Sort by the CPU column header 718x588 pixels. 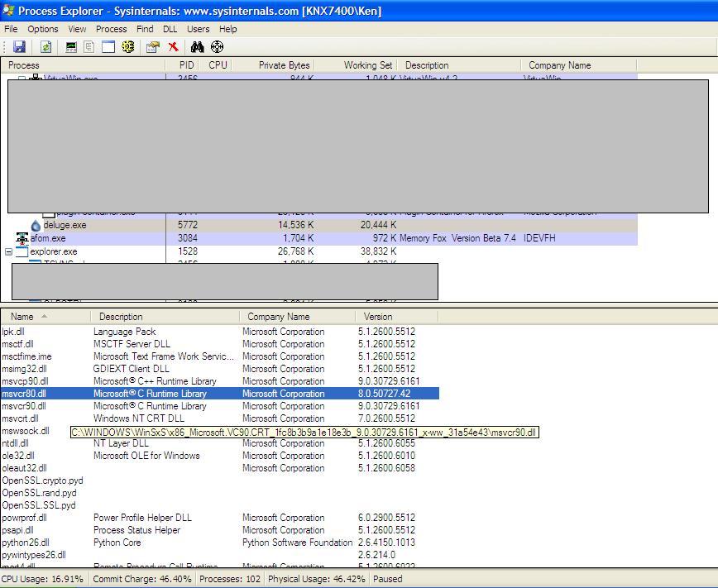point(215,65)
